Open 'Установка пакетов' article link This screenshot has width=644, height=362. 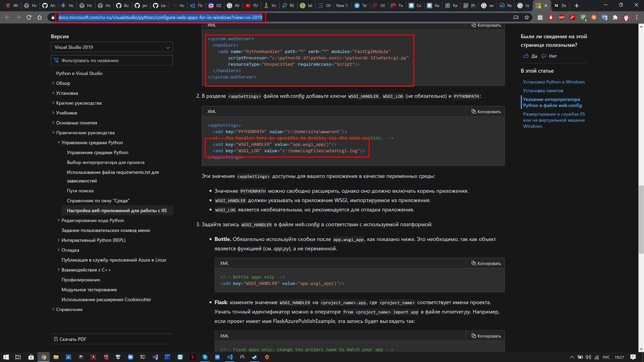(x=543, y=90)
